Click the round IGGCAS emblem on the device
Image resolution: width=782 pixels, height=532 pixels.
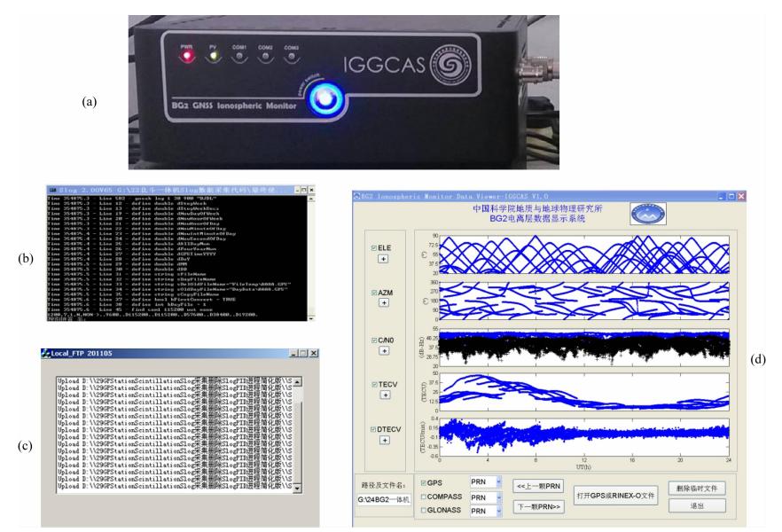[450, 65]
